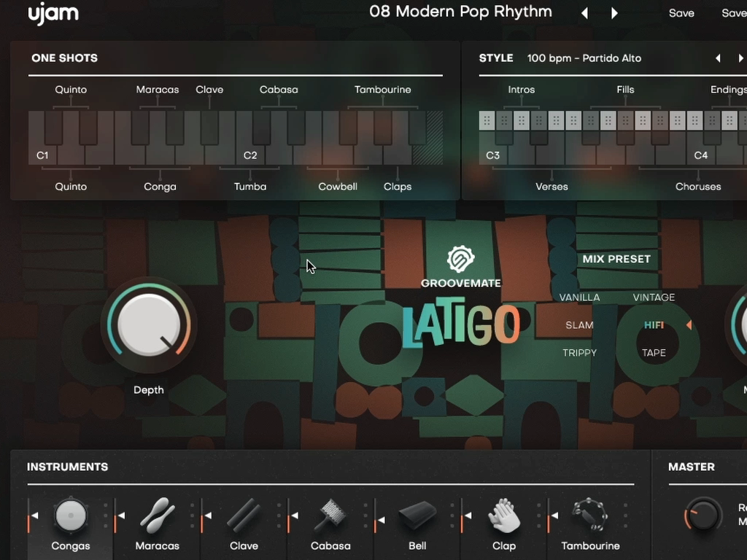Click the Tambourine volume fader

(551, 516)
